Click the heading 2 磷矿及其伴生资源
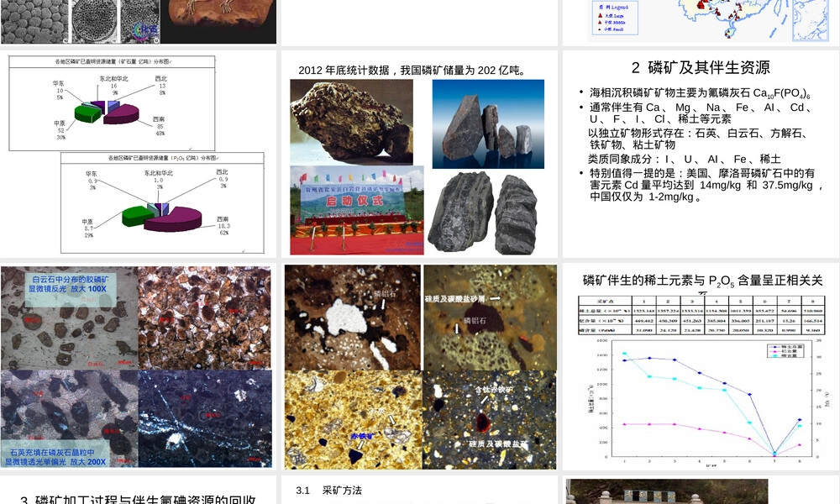The height and width of the screenshot is (504, 840). 701,67
